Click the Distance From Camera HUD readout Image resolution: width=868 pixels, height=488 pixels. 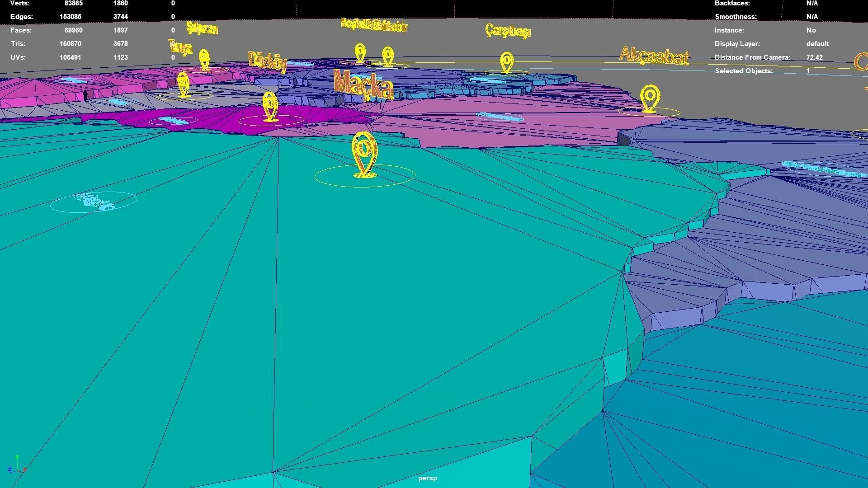coord(814,57)
